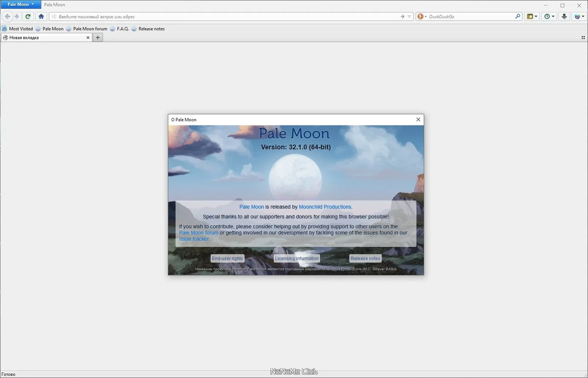Viewport: 588px width, 378px height.
Task: Open the DuckDuckGo search engine selector
Action: (x=422, y=17)
